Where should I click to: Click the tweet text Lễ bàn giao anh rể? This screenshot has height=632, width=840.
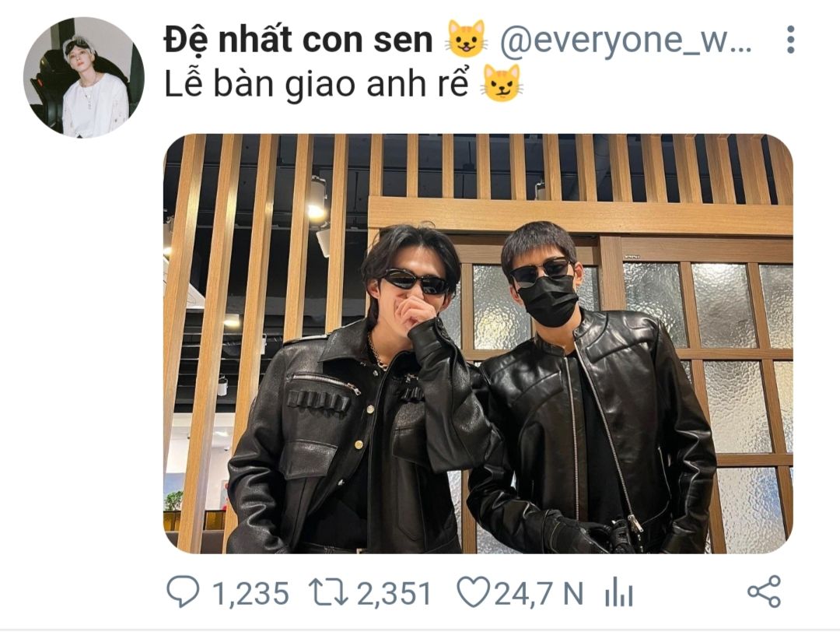[316, 84]
